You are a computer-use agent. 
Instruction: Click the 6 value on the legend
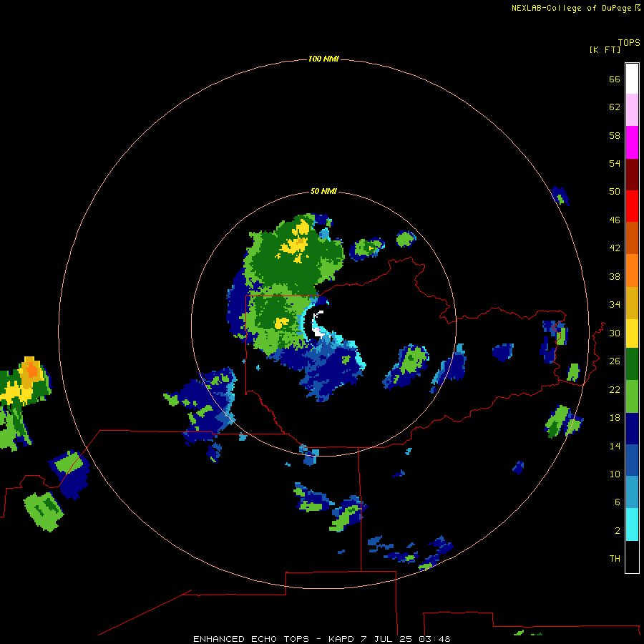[x=618, y=502]
